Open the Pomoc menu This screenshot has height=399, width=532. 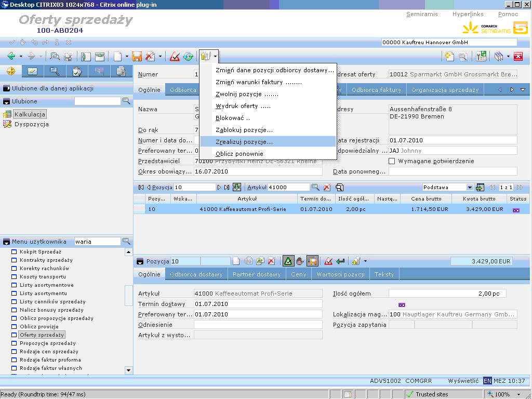tap(508, 14)
